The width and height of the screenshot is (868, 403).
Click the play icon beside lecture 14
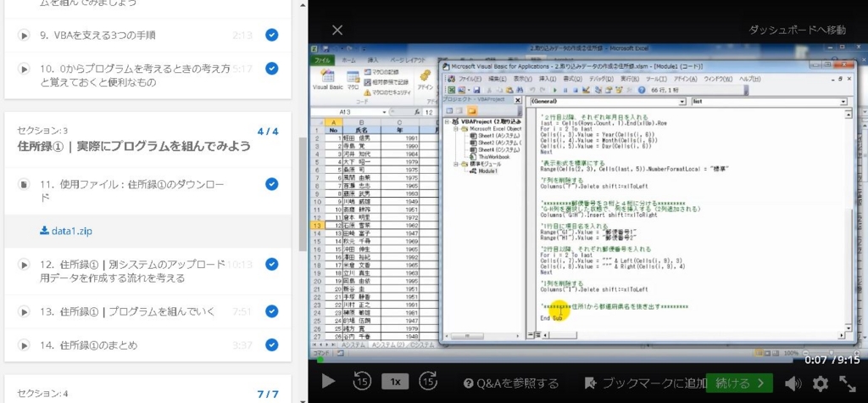point(23,345)
